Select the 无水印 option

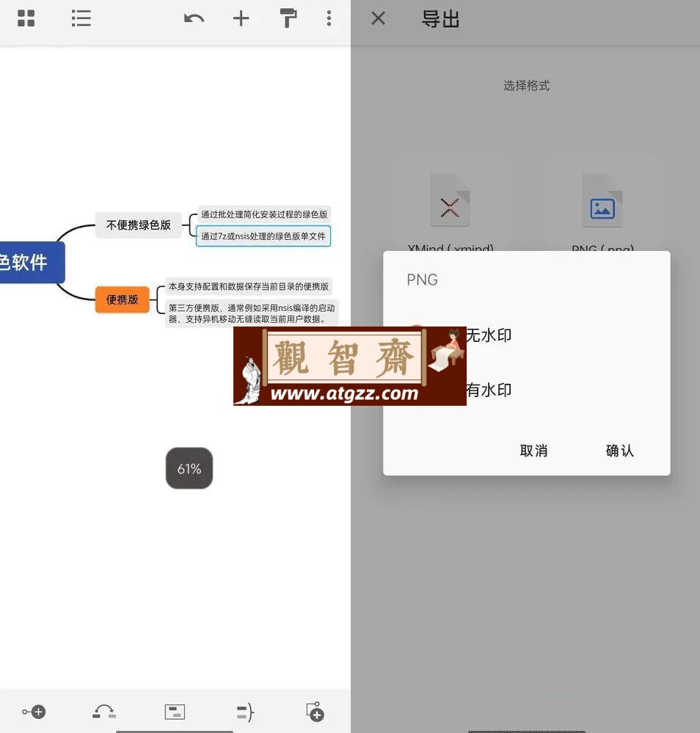(488, 335)
